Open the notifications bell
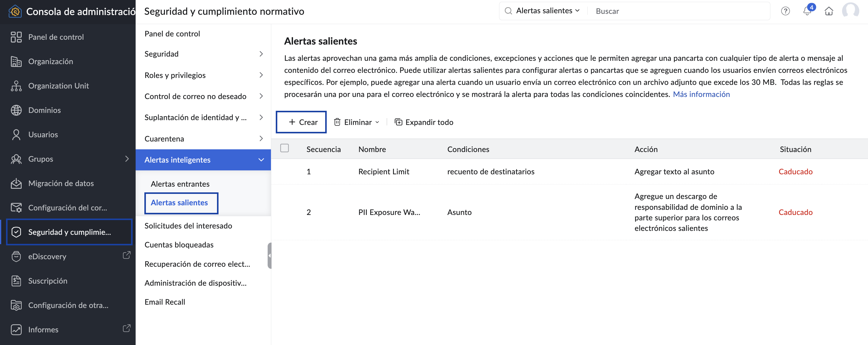This screenshot has height=345, width=868. coord(807,11)
